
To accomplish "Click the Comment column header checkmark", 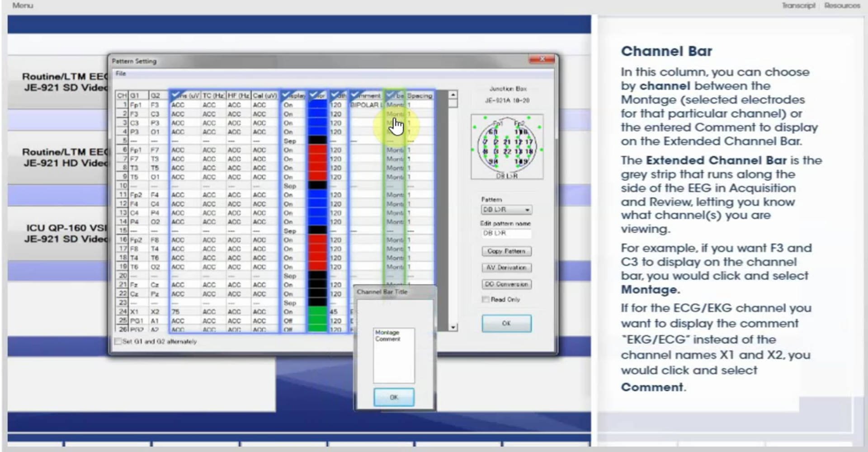I will [355, 95].
